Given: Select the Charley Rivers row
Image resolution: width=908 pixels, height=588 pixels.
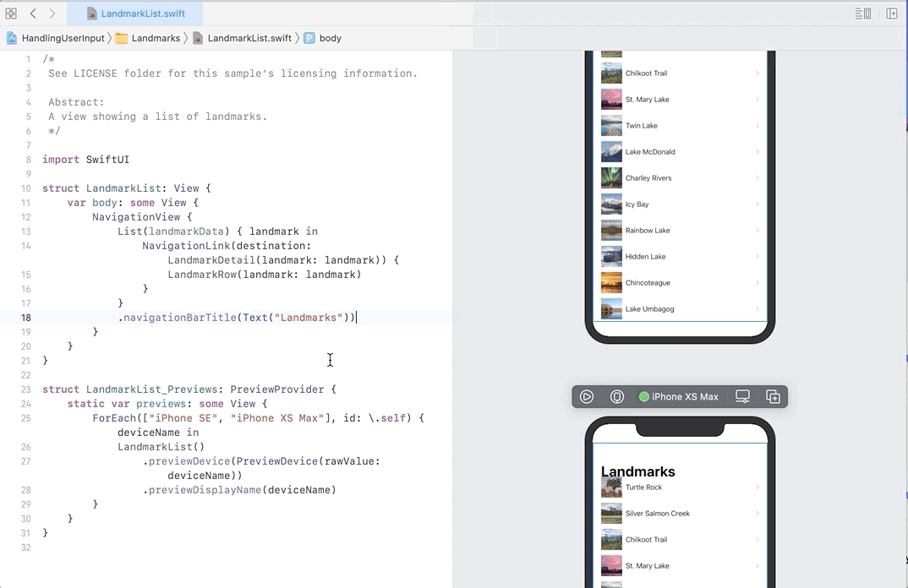Looking at the screenshot, I should click(x=680, y=178).
